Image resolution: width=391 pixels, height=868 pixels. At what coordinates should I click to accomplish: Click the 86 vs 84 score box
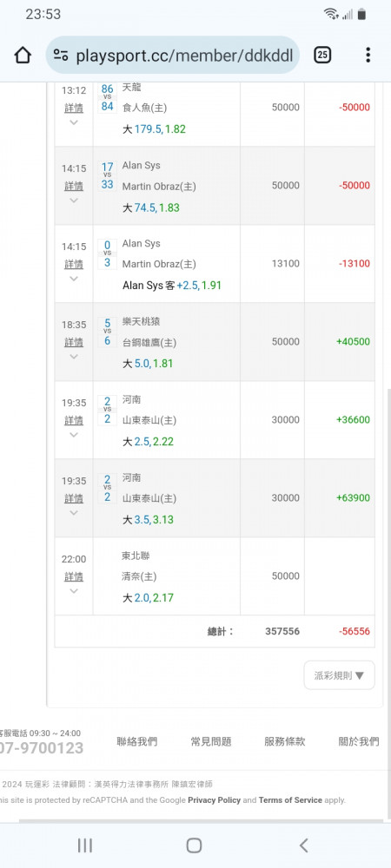point(108,97)
